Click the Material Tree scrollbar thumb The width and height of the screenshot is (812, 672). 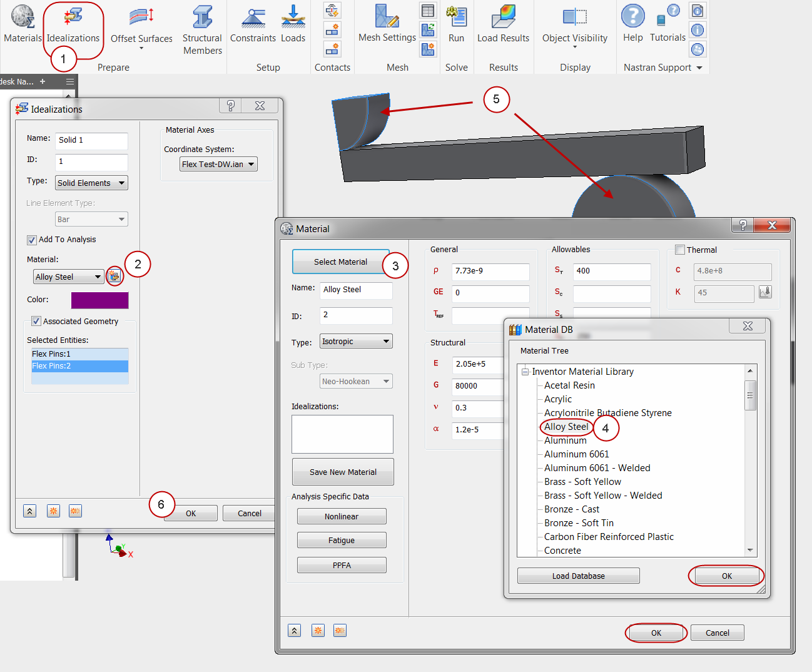pyautogui.click(x=750, y=395)
